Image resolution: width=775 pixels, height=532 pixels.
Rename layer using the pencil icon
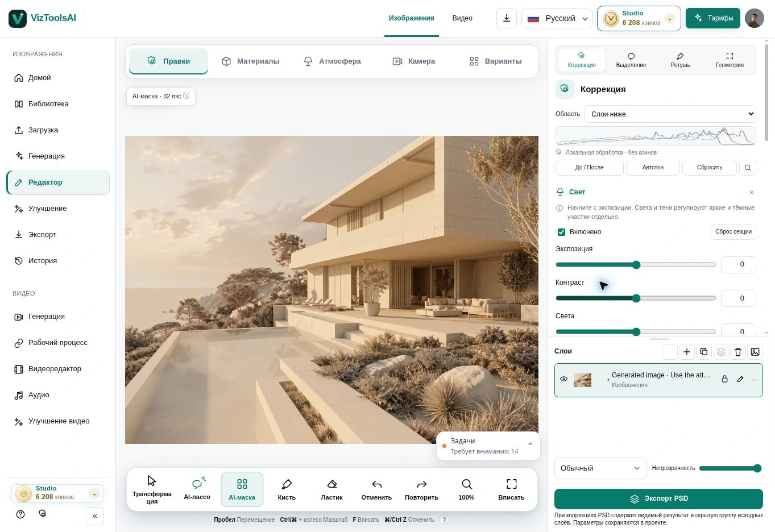[740, 379]
